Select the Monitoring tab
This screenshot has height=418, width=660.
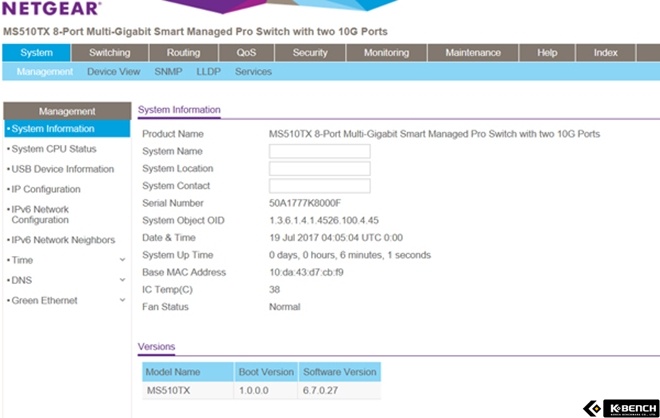(x=386, y=53)
